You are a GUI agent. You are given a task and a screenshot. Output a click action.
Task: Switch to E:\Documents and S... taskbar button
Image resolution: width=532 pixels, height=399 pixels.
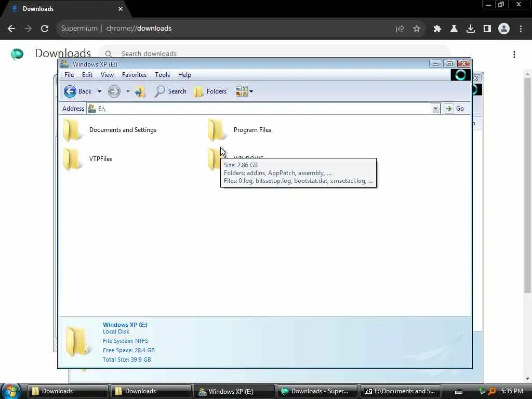400,391
